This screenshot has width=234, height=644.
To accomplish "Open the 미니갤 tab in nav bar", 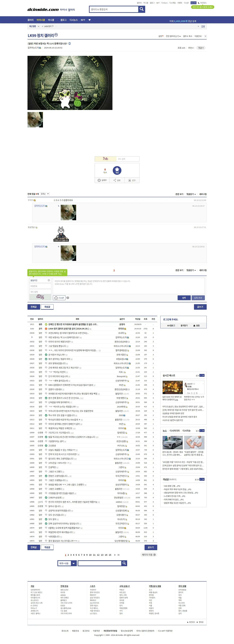I will (51, 20).
